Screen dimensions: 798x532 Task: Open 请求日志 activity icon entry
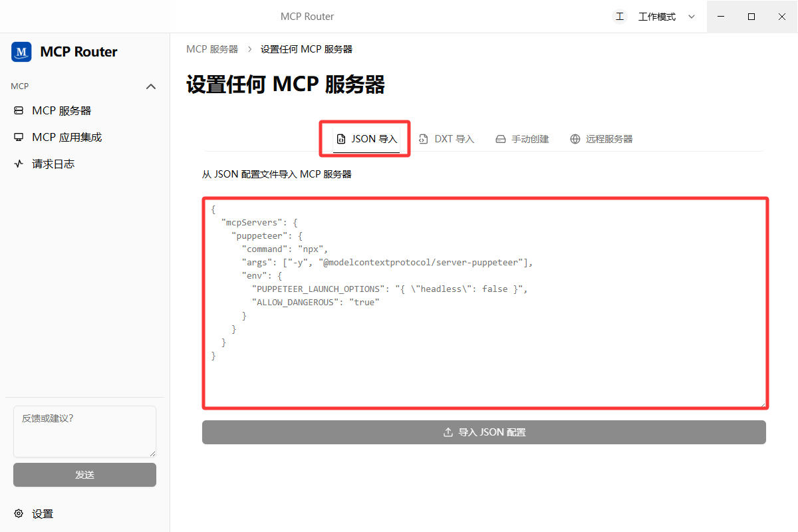19,164
